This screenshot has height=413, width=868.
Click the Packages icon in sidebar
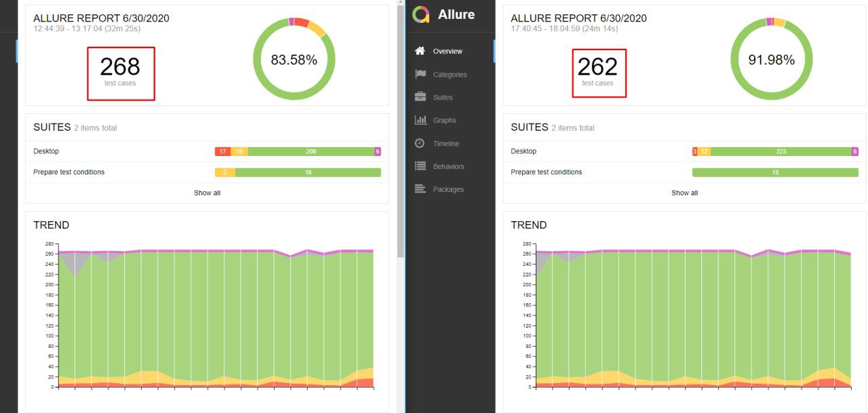pyautogui.click(x=420, y=189)
